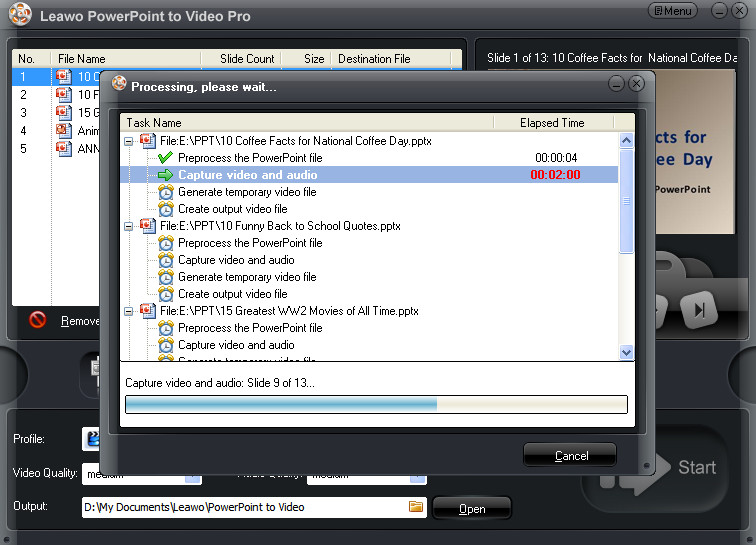Screen dimensions: 756x545
Task: Click the Profile icon button
Action: coord(91,438)
